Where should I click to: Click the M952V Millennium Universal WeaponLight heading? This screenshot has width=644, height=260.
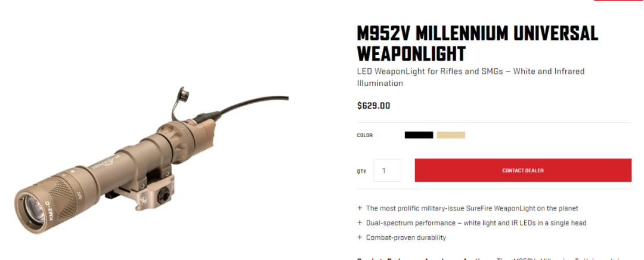coord(477,44)
